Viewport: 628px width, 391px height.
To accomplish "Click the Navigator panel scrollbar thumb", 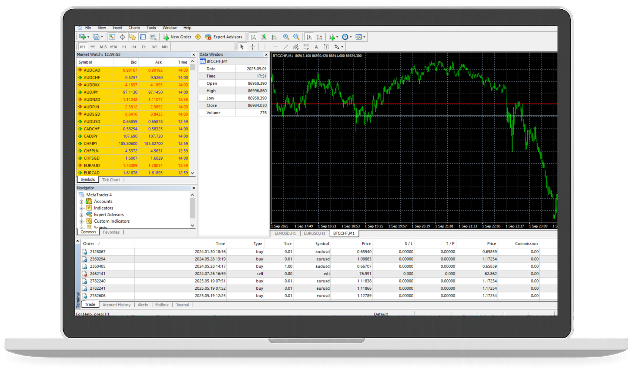I will coord(193,208).
